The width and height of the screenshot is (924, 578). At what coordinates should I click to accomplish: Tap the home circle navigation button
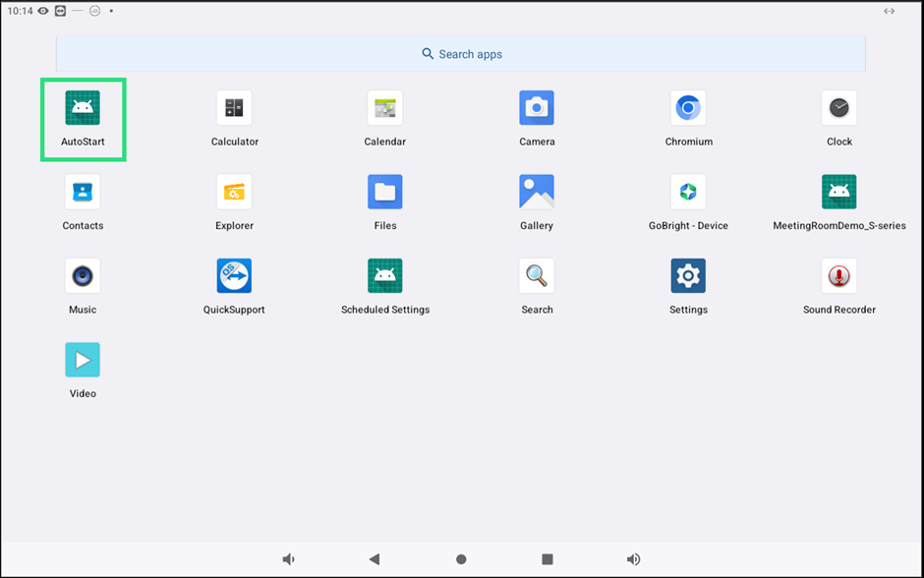point(461,559)
